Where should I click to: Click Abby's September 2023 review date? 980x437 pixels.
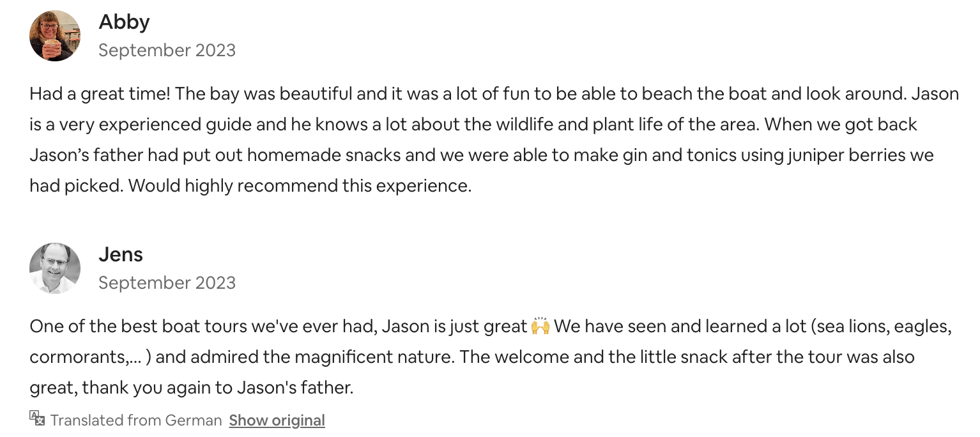167,50
